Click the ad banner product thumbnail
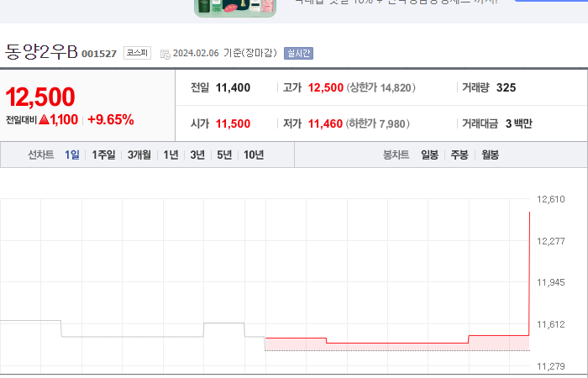Screen dimensions: 588x378 235,8
